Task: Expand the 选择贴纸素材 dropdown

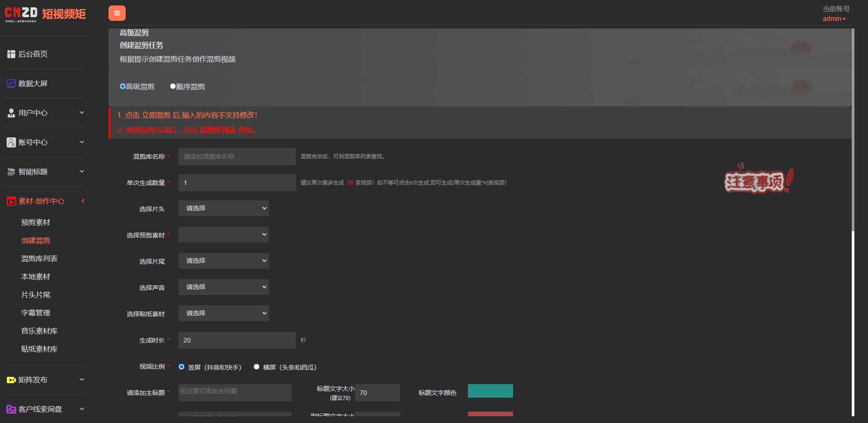Action: point(223,314)
